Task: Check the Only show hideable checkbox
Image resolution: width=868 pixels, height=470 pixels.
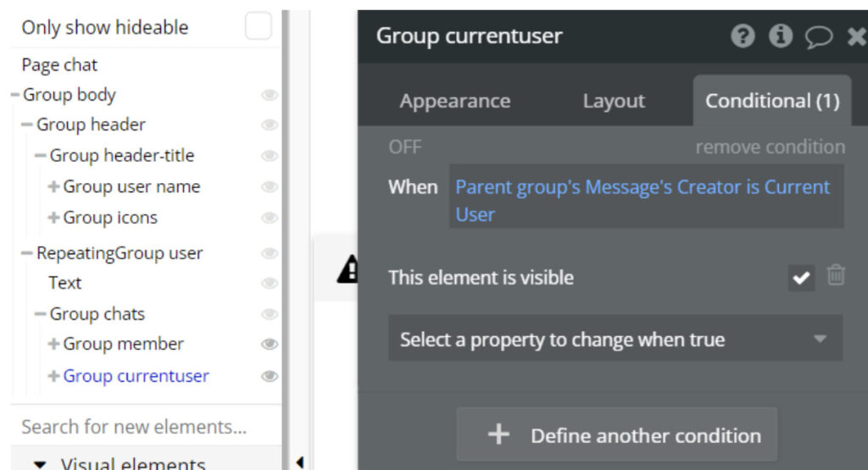Action: (x=258, y=27)
